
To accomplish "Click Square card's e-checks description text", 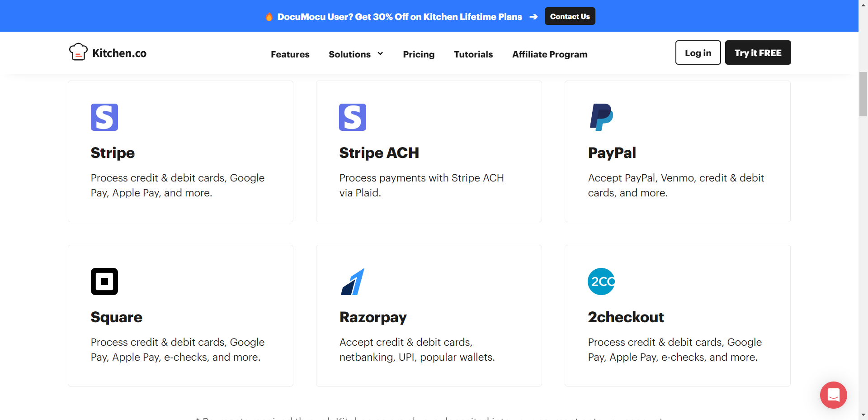I will (x=177, y=349).
